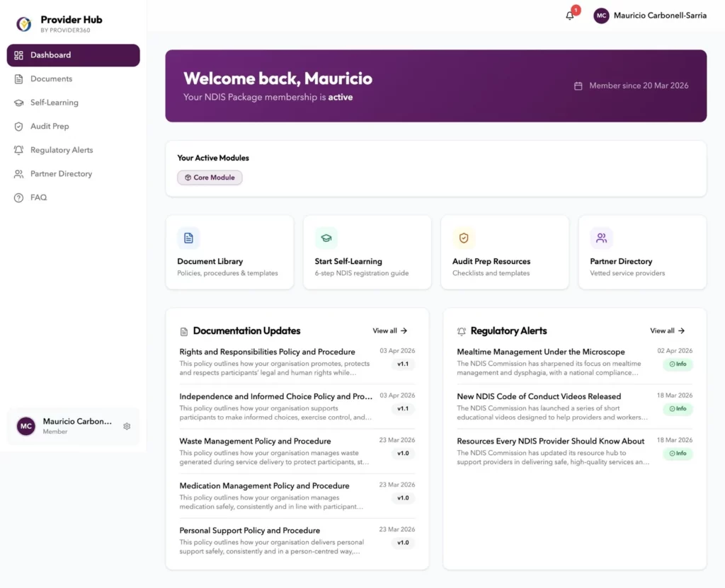The height and width of the screenshot is (588, 725).
Task: Open Documents from the sidebar
Action: (x=73, y=79)
